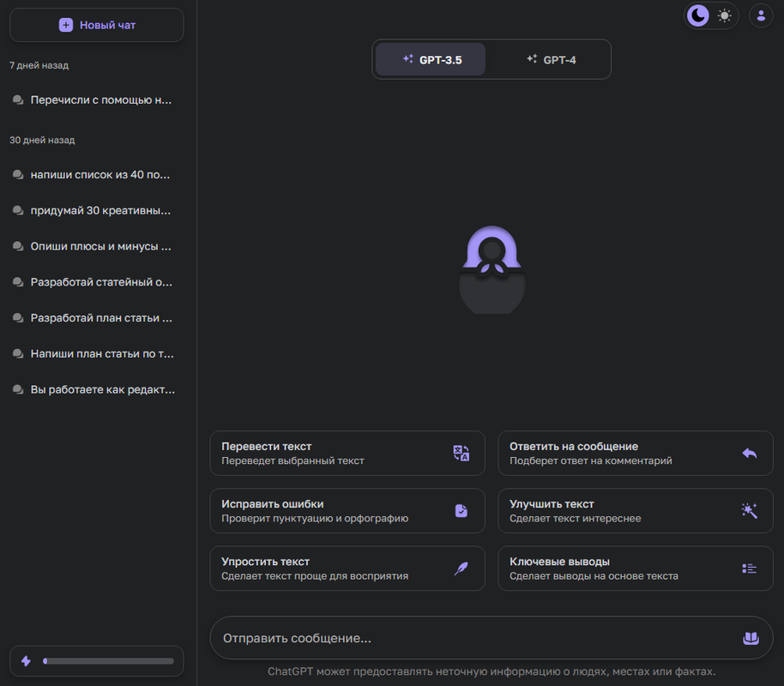Open chat 'Напиши план статьи по т...'
Screen dimensions: 784x686
(97, 354)
